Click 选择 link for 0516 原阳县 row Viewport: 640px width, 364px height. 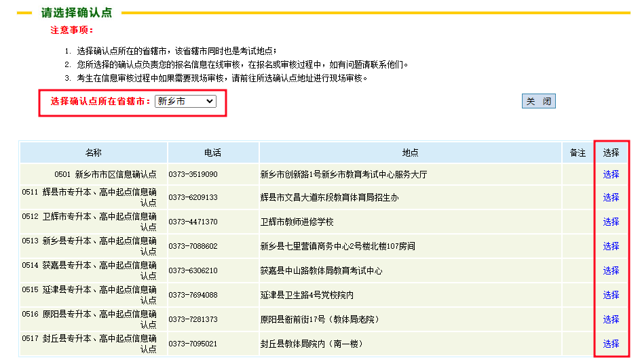click(x=611, y=319)
